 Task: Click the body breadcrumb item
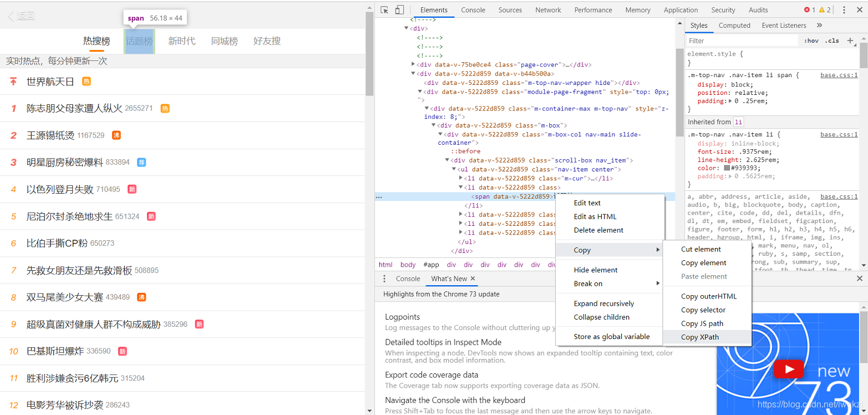[x=408, y=265]
